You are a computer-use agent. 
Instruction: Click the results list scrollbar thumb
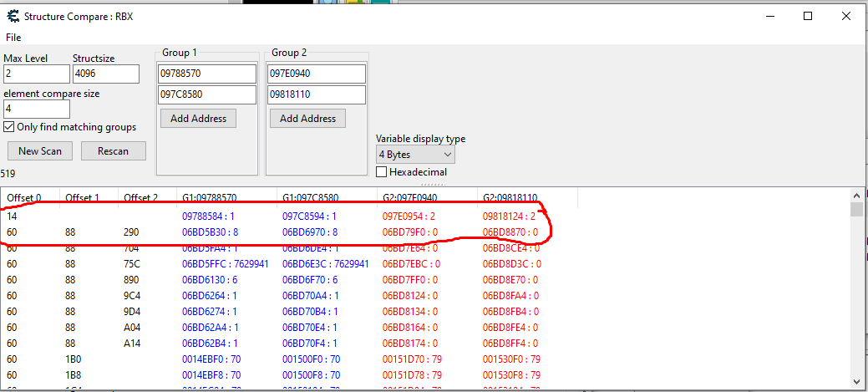click(856, 210)
